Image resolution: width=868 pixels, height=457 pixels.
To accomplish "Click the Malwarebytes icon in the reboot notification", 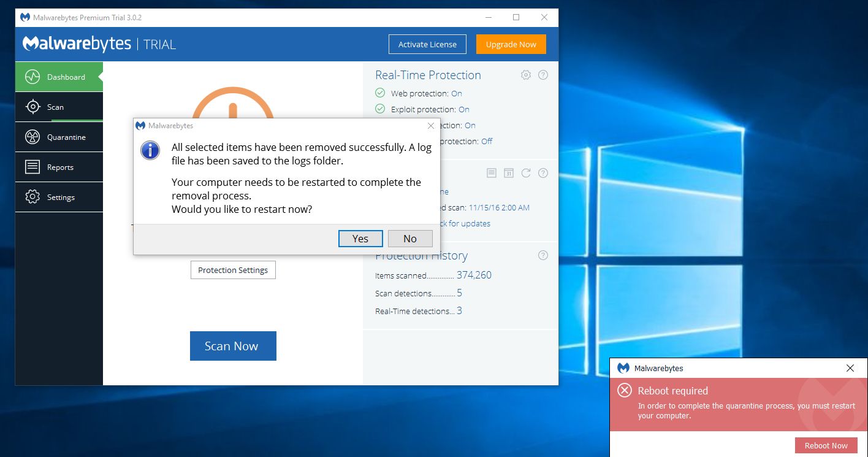I will 623,368.
